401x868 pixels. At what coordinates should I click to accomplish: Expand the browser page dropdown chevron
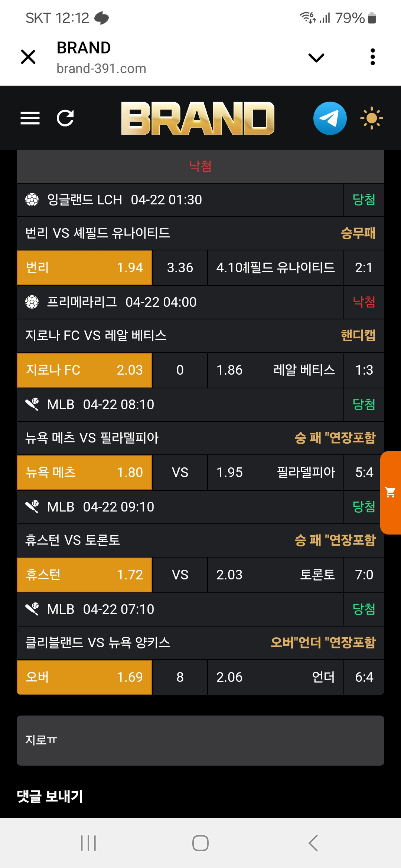pyautogui.click(x=316, y=57)
